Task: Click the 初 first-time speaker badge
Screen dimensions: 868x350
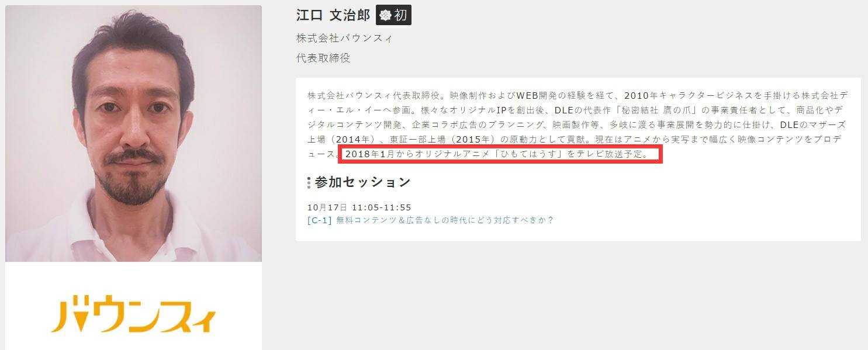Action: tap(393, 15)
